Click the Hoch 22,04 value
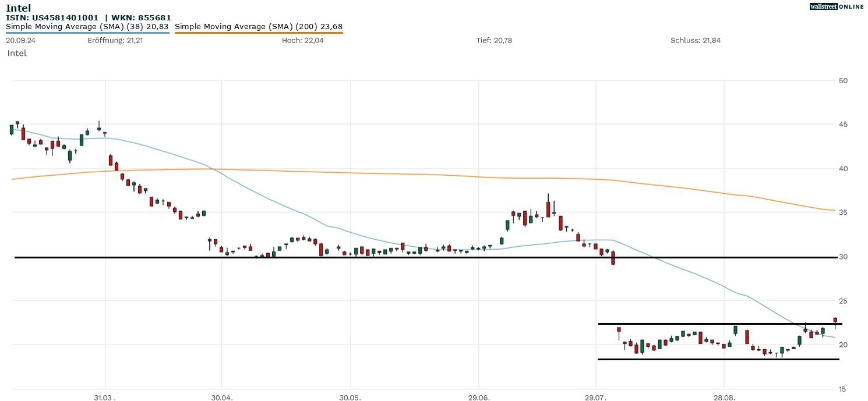The width and height of the screenshot is (868, 401). 302,40
